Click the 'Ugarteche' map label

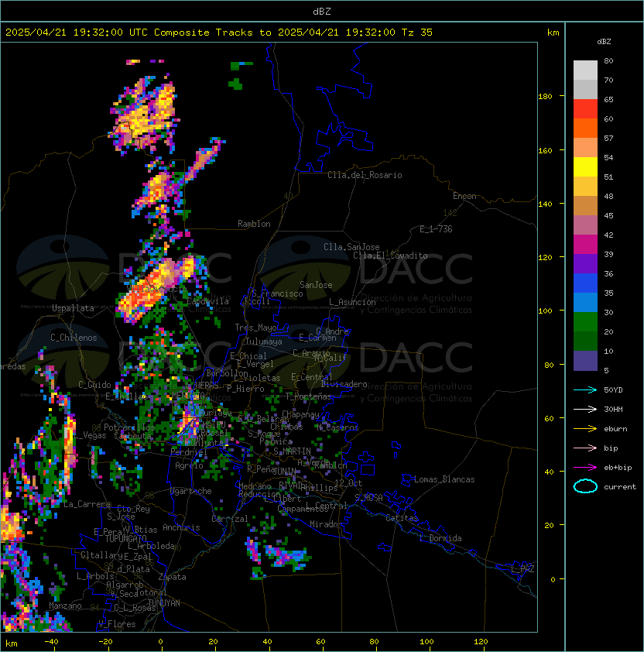click(191, 491)
